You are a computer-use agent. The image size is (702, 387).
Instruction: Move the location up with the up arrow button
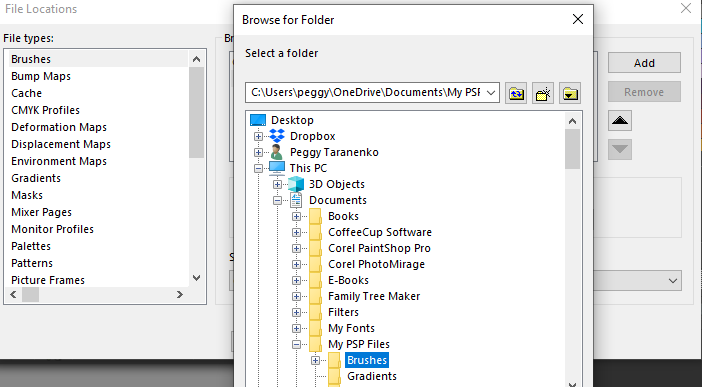pyautogui.click(x=620, y=120)
